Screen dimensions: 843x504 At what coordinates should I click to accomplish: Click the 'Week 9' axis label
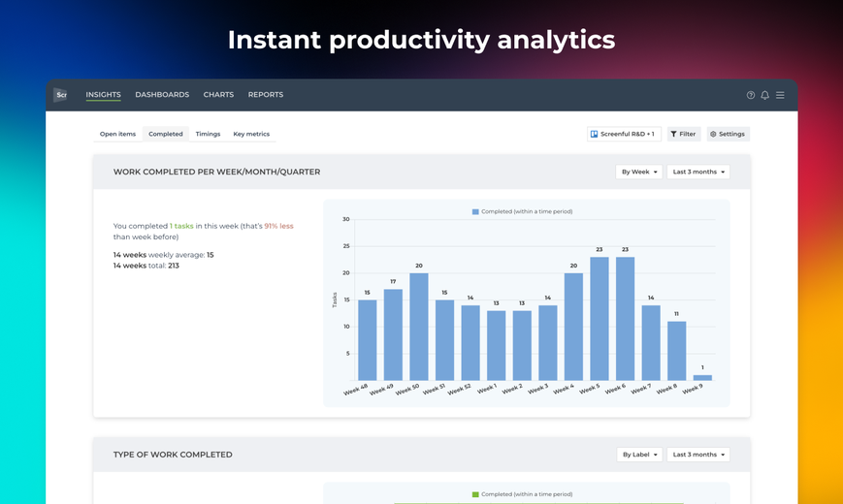(693, 389)
